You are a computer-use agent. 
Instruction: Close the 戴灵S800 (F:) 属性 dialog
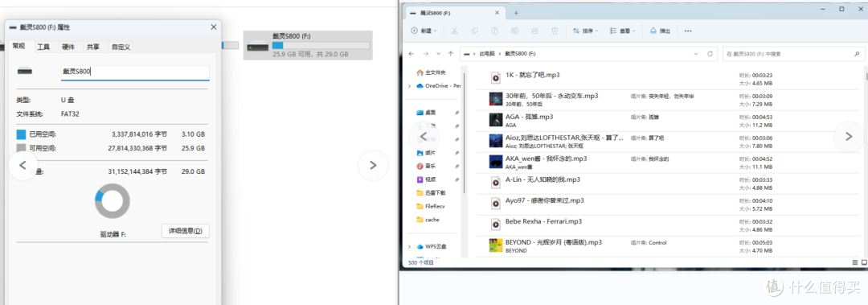tap(214, 27)
